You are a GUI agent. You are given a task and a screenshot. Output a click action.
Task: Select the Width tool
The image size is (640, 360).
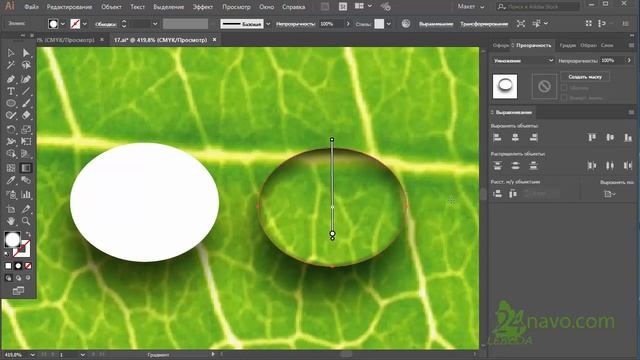[11, 142]
